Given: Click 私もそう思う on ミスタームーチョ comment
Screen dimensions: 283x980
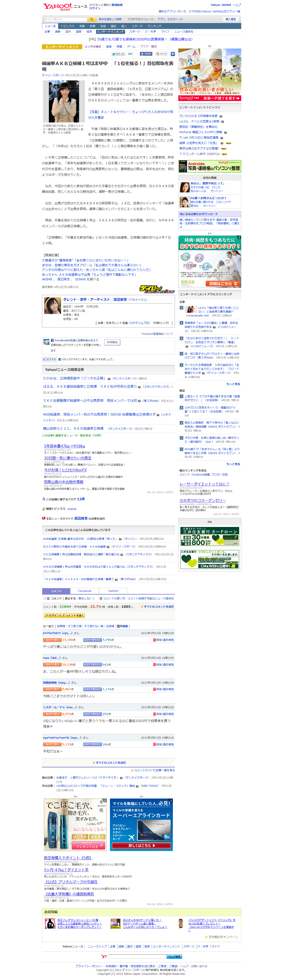Looking at the screenshot, I should [52, 714].
